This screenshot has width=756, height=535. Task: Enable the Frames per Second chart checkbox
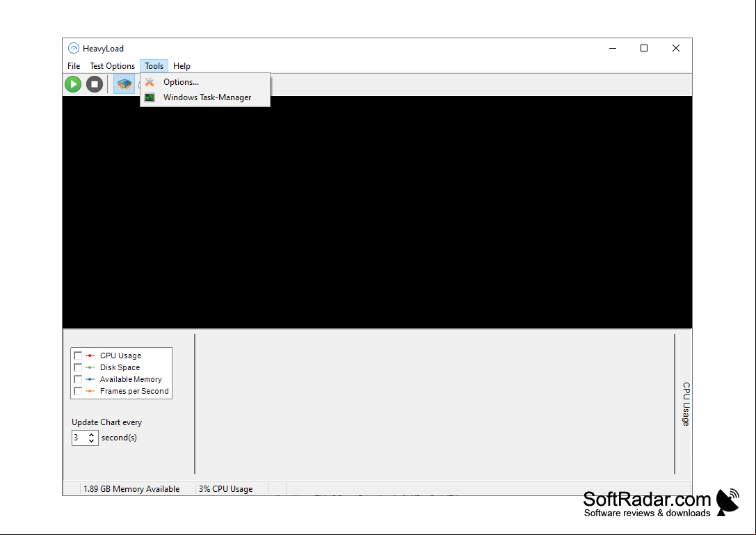click(78, 391)
